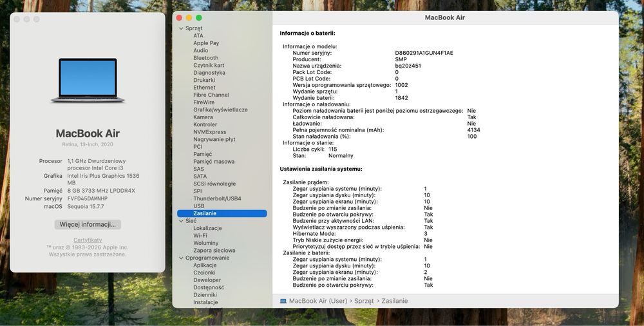
Task: Open Aplikacje under Oprogramowanie
Action: tap(205, 265)
